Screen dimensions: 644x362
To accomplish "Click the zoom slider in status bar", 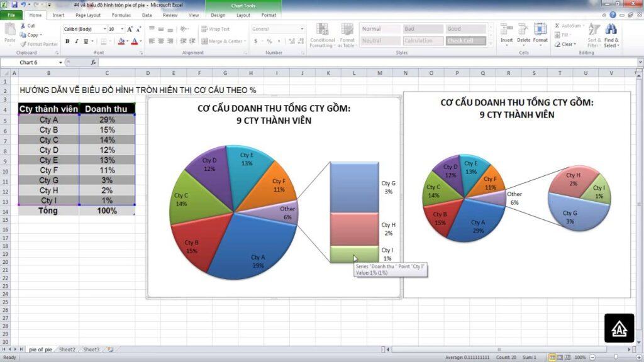I will point(615,358).
